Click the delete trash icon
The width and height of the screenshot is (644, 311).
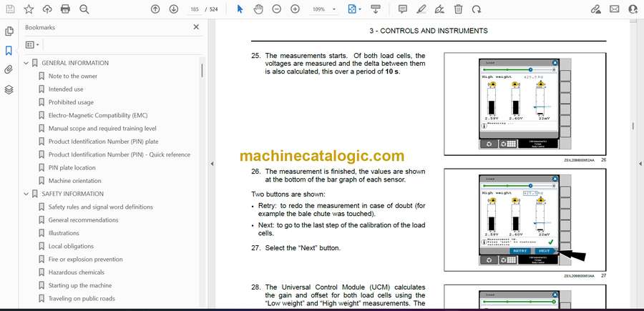[x=458, y=9]
